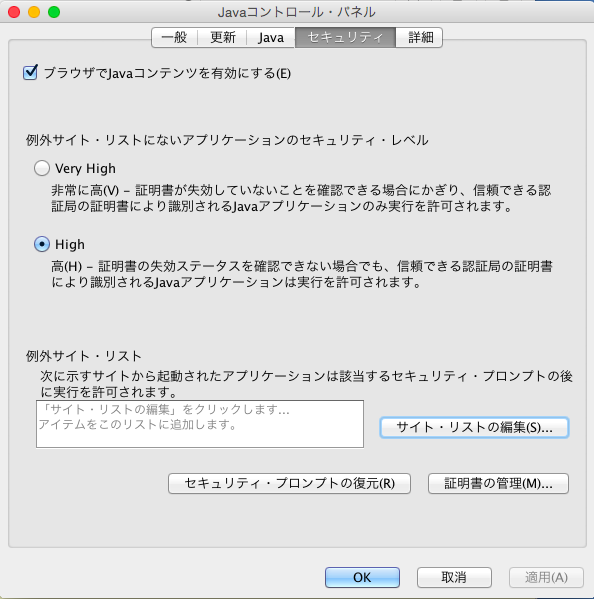Viewport: 594px width, 599px height.
Task: Click the セキュリティ tab
Action: point(345,37)
